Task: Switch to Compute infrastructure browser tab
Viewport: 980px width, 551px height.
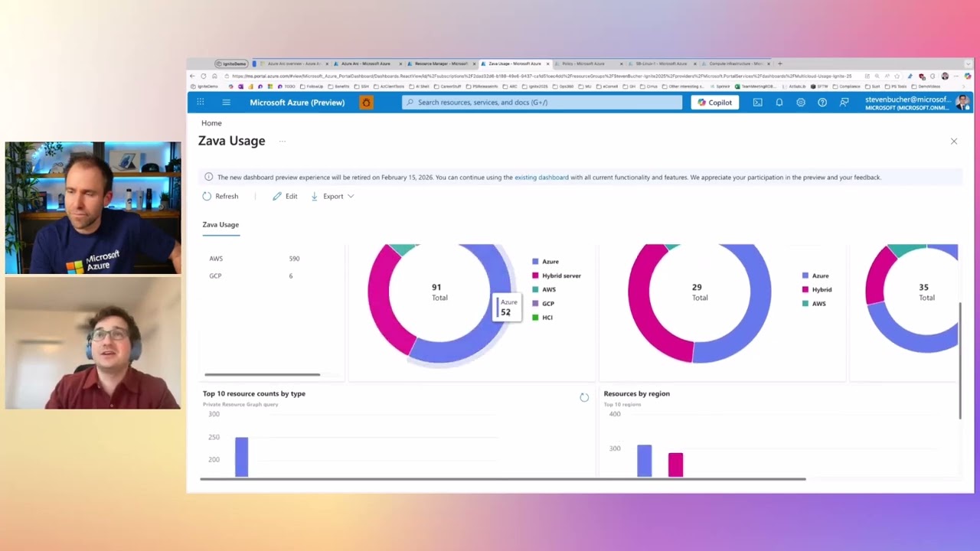Action: [734, 64]
